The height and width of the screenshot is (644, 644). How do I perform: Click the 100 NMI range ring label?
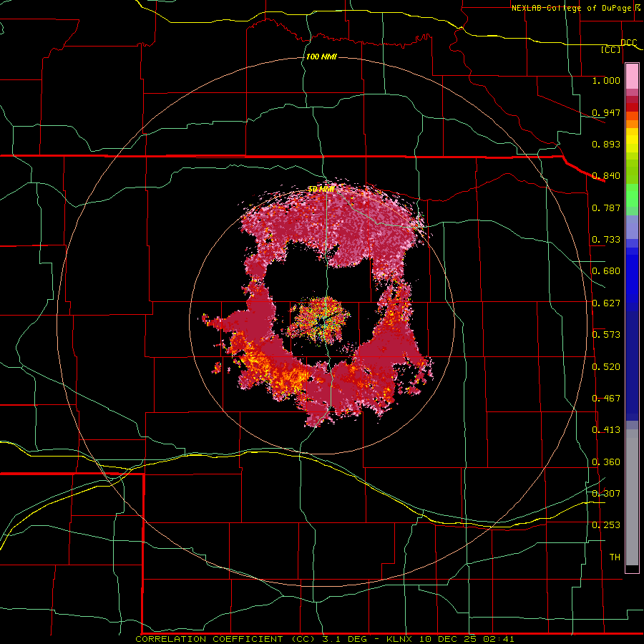[321, 57]
